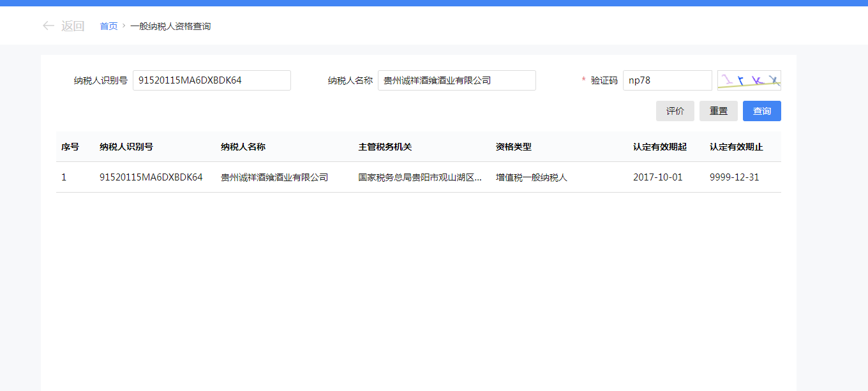Click the truncated 国家税务总局贵阳市观山湖区 cell

tap(419, 177)
